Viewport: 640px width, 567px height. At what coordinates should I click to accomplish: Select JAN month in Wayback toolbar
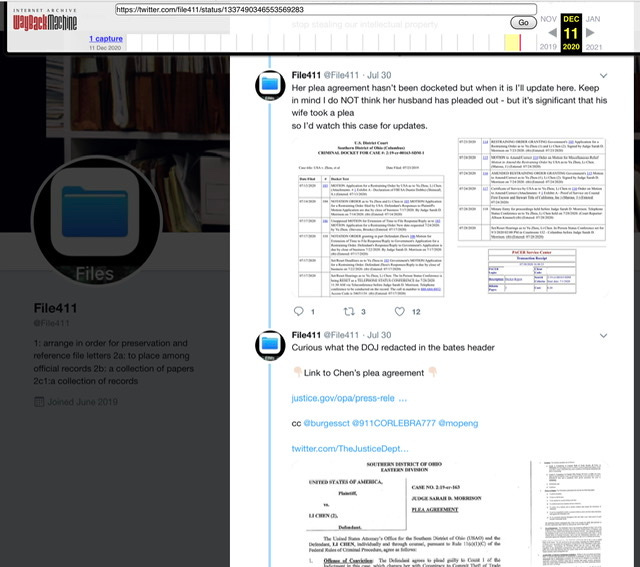click(593, 19)
